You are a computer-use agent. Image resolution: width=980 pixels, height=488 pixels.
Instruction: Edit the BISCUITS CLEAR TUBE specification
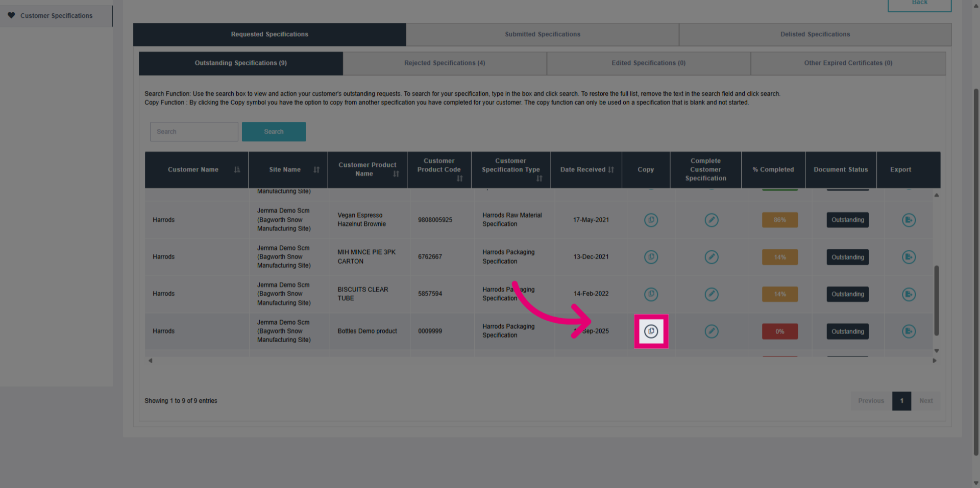point(712,294)
